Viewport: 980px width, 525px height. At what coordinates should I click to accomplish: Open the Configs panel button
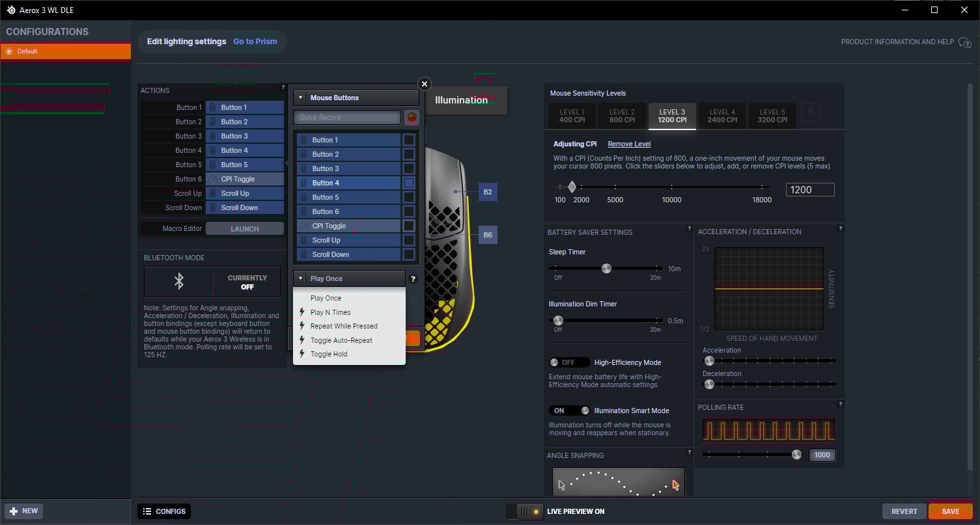tap(164, 511)
